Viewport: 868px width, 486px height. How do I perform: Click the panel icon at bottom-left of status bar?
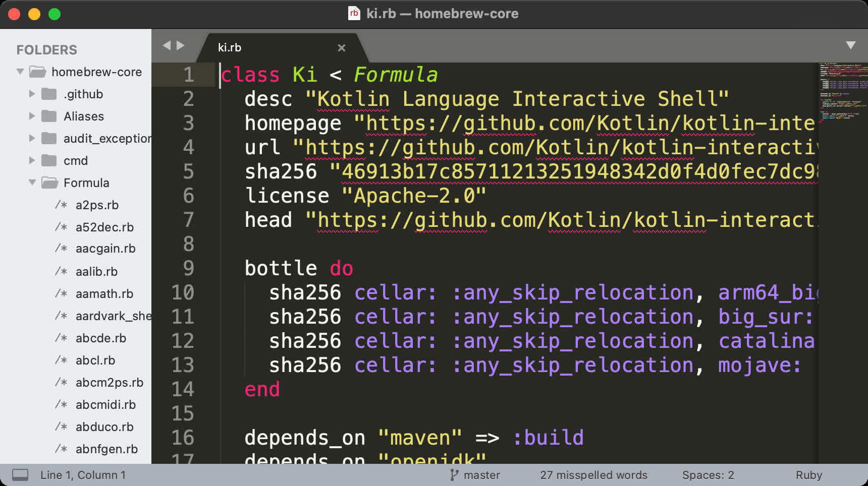click(21, 474)
